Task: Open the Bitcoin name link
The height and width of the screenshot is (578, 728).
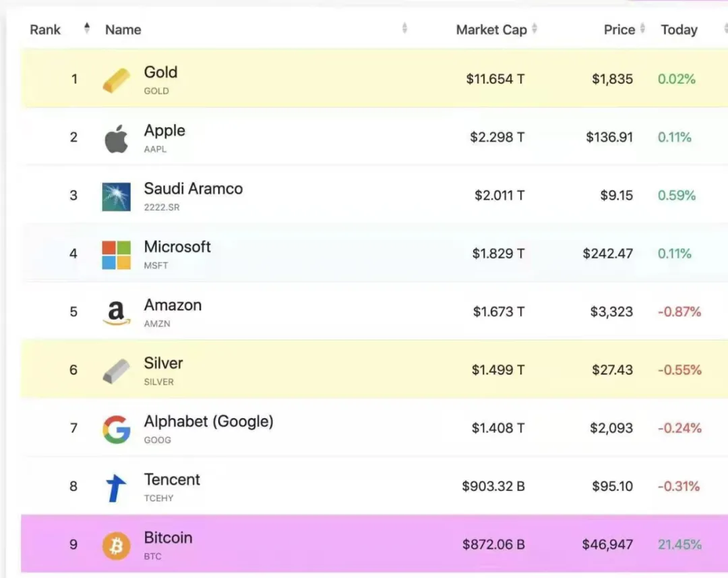Action: click(168, 538)
